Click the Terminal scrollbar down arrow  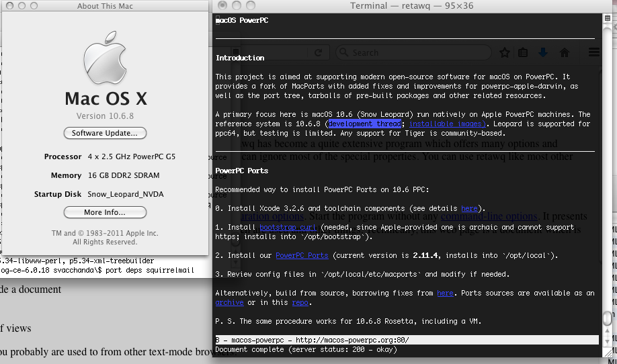pos(608,341)
